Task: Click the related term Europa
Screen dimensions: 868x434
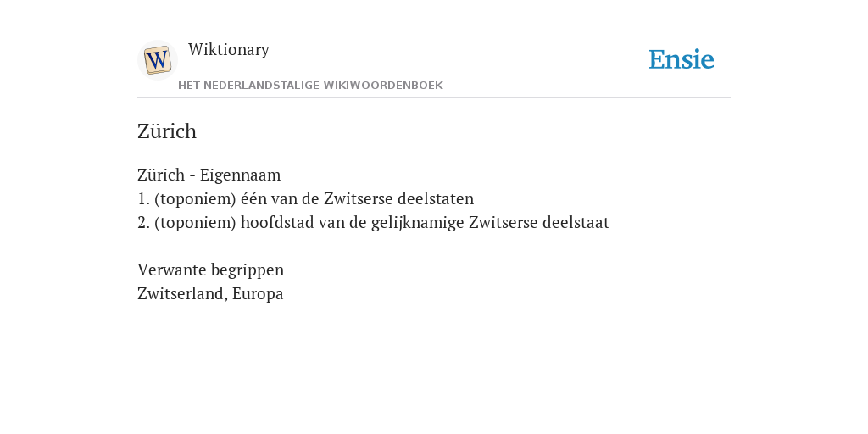Action: 258,294
